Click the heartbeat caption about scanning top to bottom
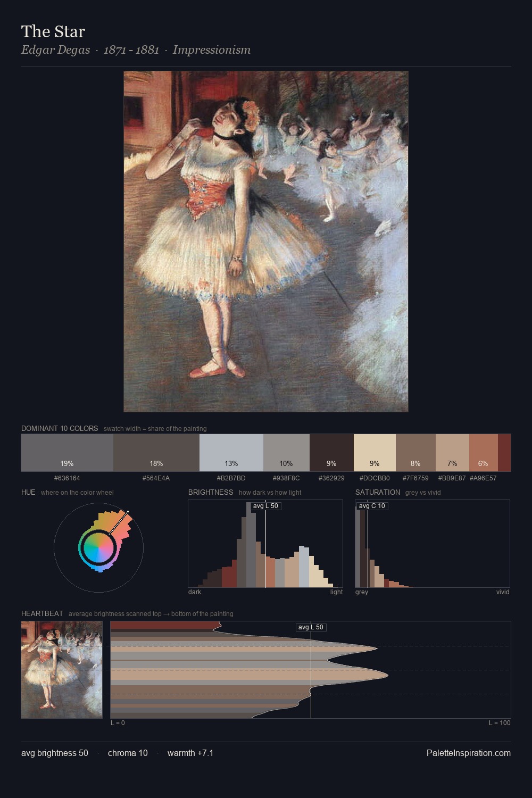 pyautogui.click(x=151, y=614)
